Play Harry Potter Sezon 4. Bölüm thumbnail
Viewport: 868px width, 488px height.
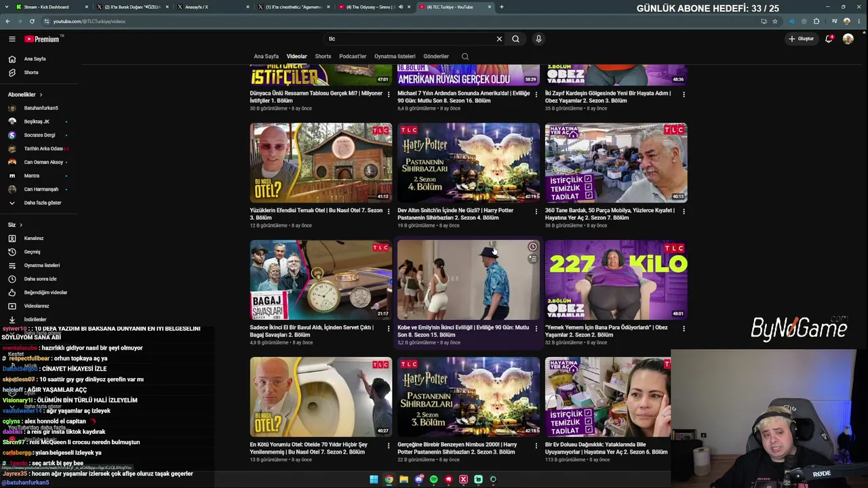tap(469, 163)
